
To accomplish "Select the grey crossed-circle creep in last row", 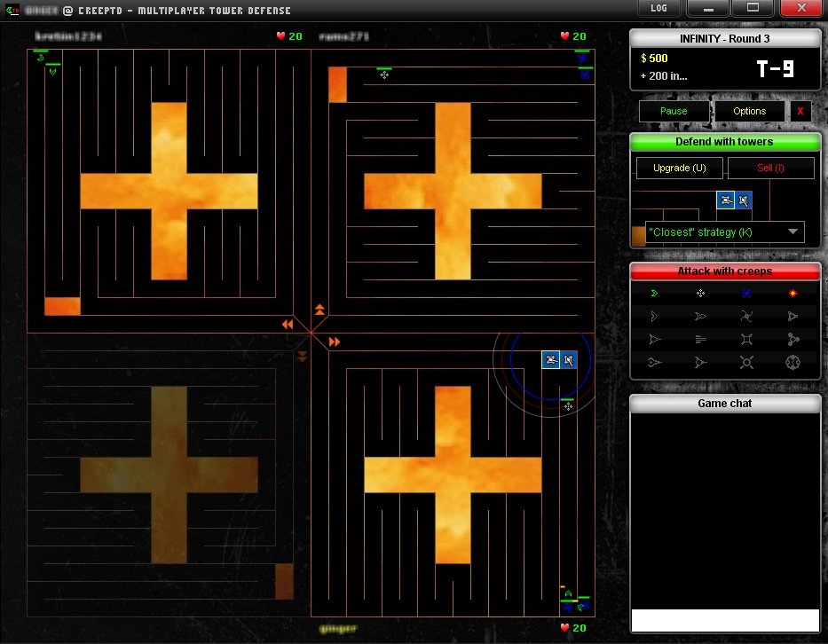I will point(746,362).
